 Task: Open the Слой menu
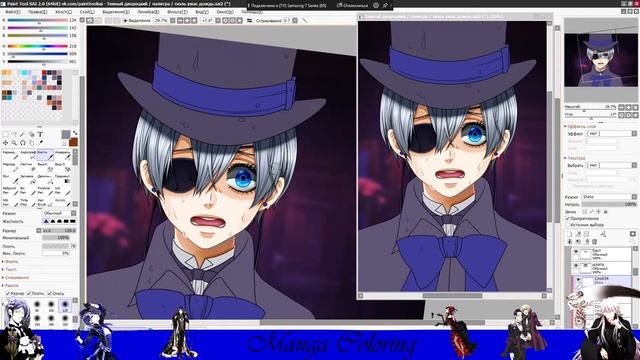tap(87, 12)
